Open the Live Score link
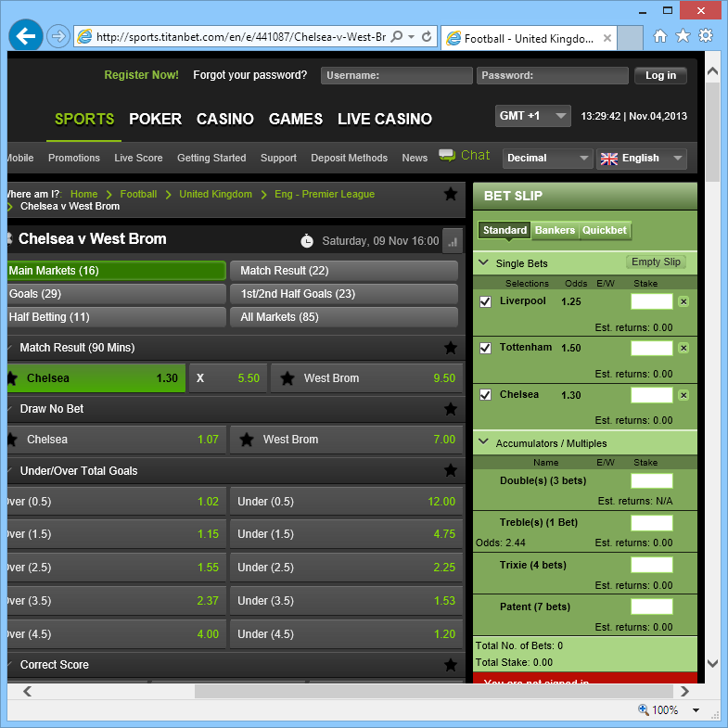This screenshot has height=728, width=728. coord(138,158)
